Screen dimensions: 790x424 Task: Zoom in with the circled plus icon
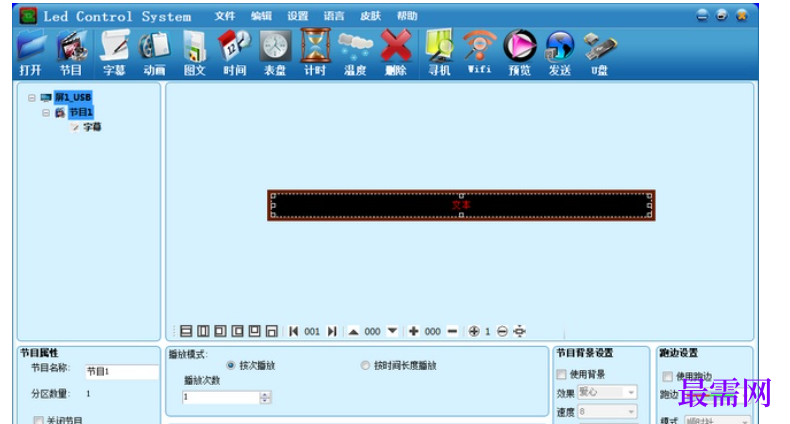(x=474, y=331)
